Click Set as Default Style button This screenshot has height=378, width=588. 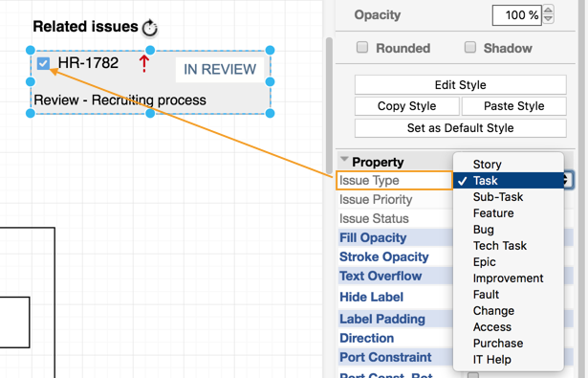point(461,128)
